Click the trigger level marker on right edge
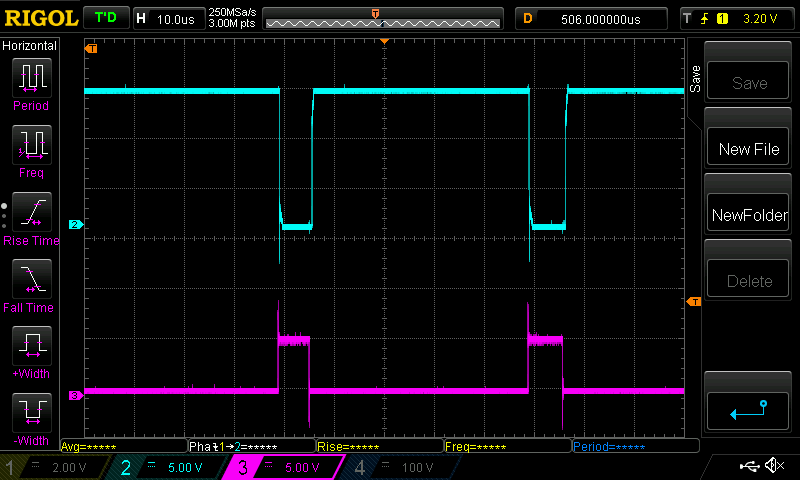This screenshot has height=480, width=800. 693,302
